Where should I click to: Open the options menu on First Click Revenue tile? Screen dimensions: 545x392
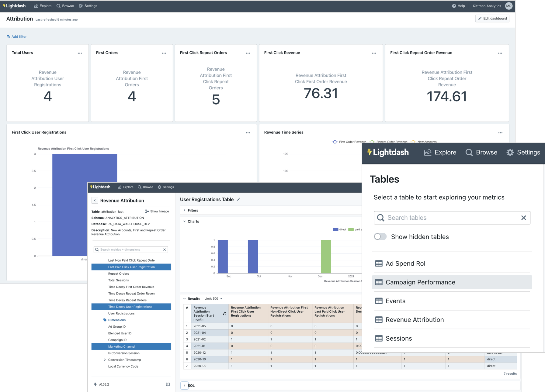[x=374, y=53]
